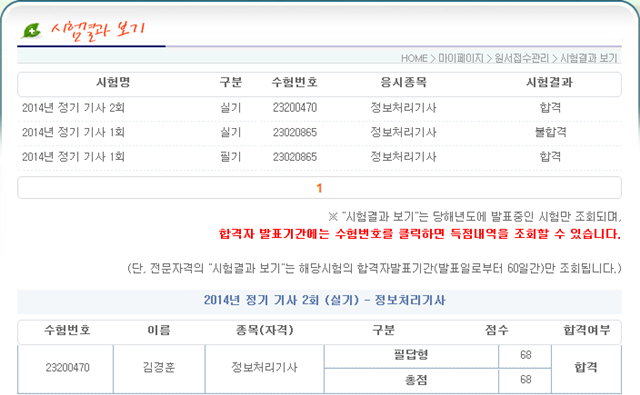Viewport: 640px width, 395px height.
Task: Open score details for 수험번호 23200470 in results list
Action: (x=295, y=108)
